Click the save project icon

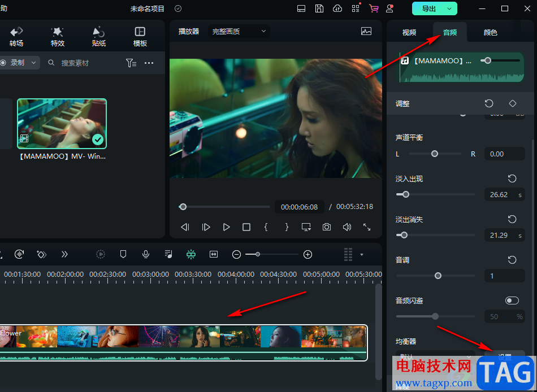[319, 9]
